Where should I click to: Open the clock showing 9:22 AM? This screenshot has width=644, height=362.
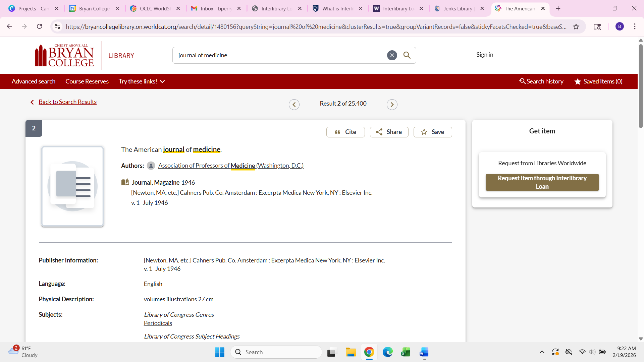pyautogui.click(x=624, y=352)
